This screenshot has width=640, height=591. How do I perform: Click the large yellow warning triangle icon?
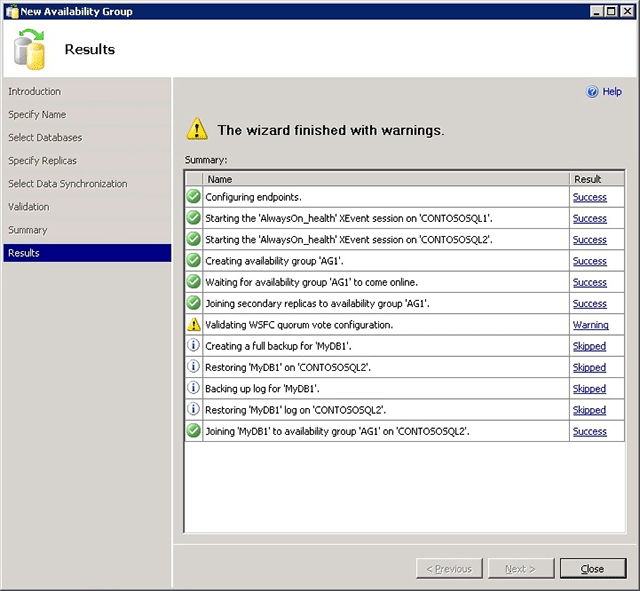click(x=197, y=129)
